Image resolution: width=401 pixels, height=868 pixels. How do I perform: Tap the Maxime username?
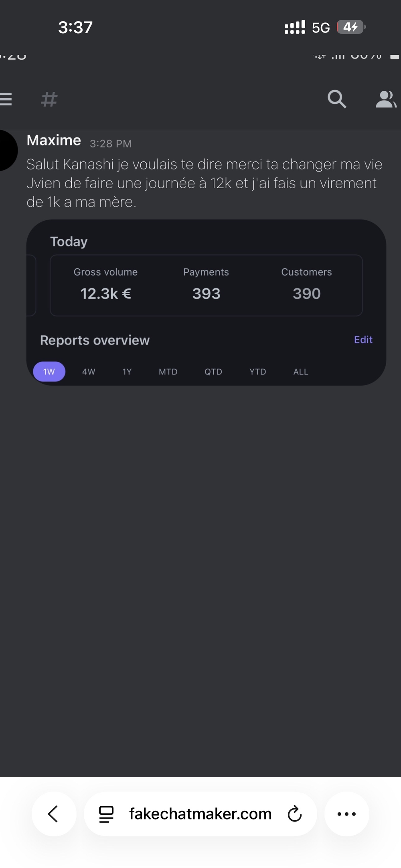point(54,141)
